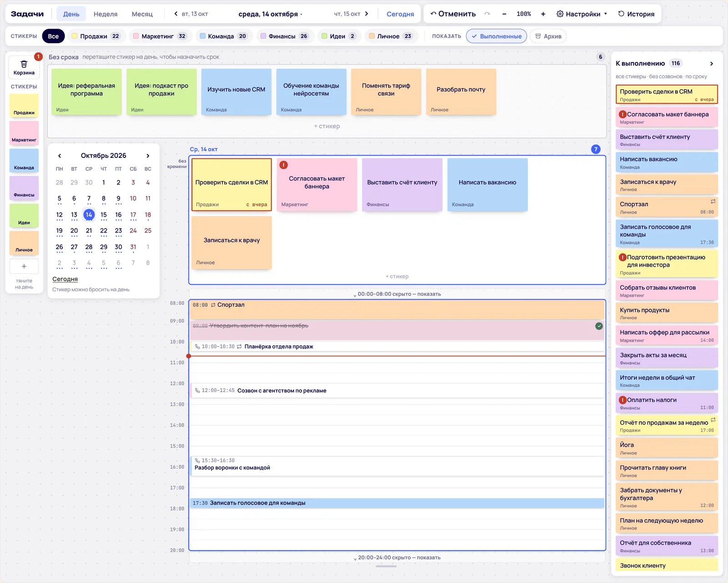The width and height of the screenshot is (728, 583).
Task: Select October 22 in the calendar
Action: [x=104, y=231]
